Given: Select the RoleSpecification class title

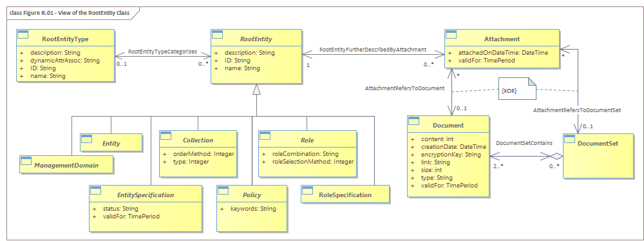Looking at the screenshot, I should coord(345,195).
